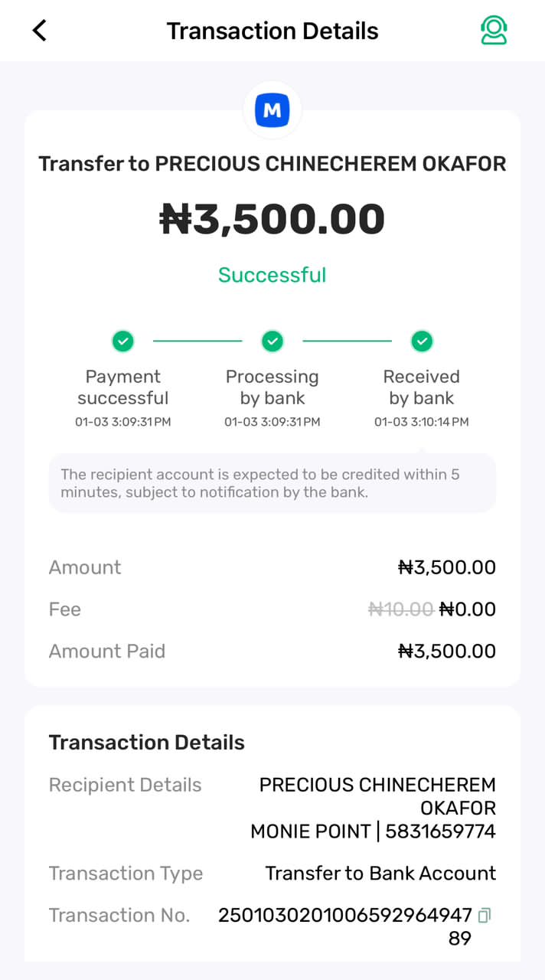Screen dimensions: 545x980
Task: Tap the large ₦3,500.00 amount
Action: [x=272, y=219]
